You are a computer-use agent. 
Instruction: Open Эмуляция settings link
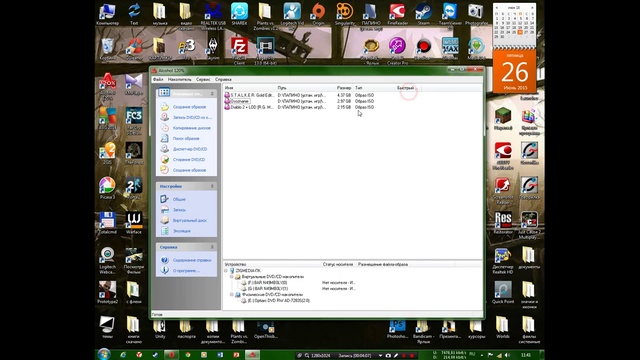(x=182, y=231)
